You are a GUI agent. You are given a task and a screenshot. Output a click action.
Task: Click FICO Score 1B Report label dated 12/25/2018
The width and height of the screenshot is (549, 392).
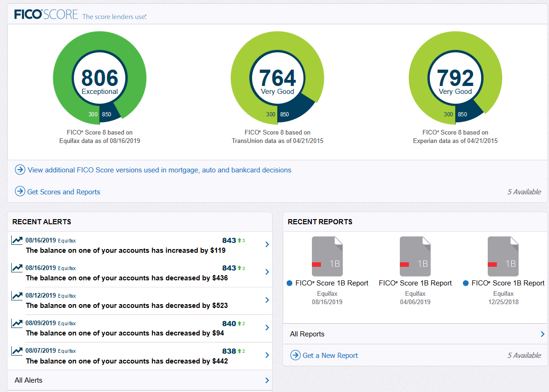[508, 283]
